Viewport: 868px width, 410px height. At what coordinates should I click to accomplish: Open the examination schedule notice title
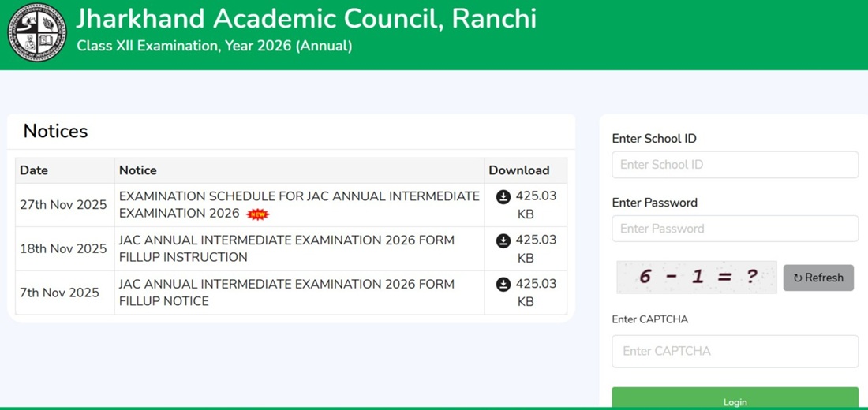point(298,204)
